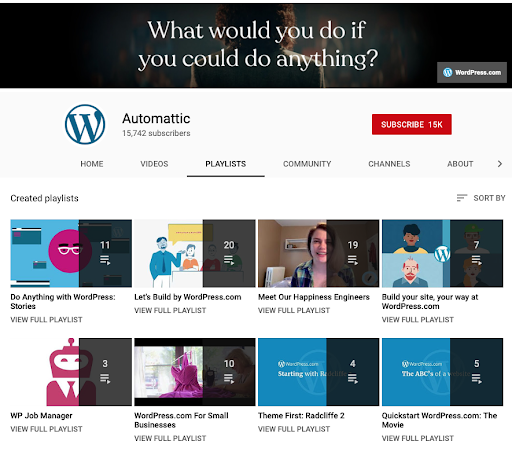Click the sort lines icon beside Sort By

462,198
